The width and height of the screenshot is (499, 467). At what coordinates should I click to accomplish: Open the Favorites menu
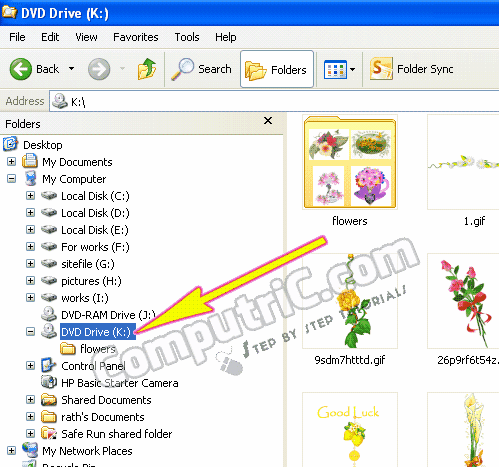(x=136, y=37)
